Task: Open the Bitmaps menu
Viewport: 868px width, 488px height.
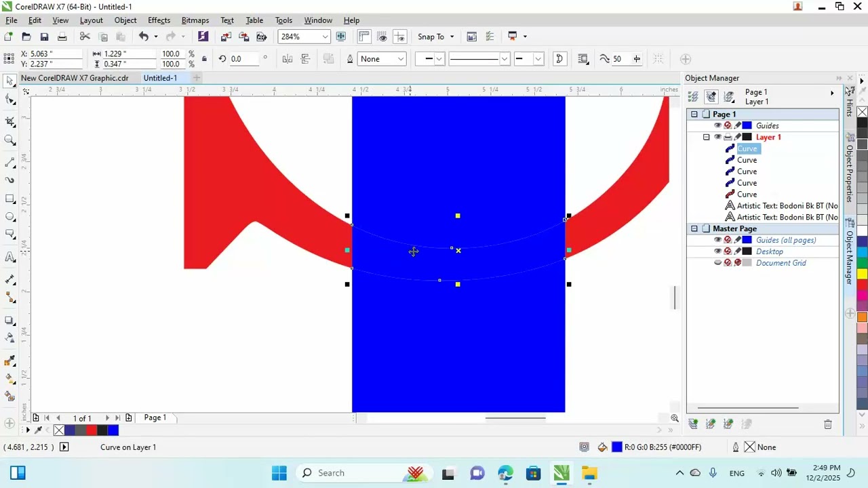Action: [x=195, y=20]
